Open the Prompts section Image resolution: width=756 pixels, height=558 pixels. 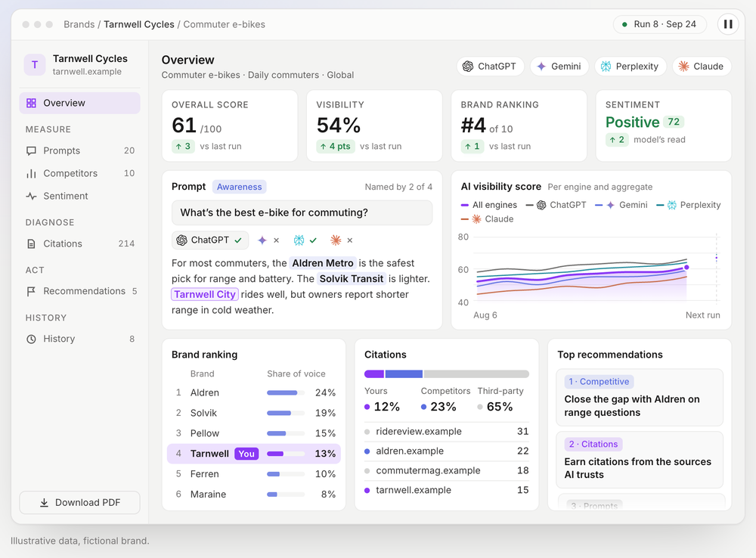[x=79, y=150]
